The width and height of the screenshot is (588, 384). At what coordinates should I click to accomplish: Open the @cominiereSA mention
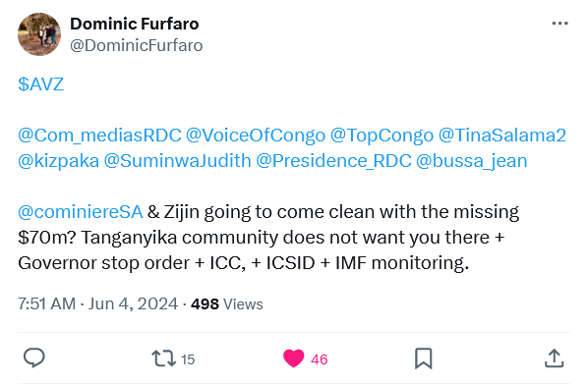click(81, 212)
